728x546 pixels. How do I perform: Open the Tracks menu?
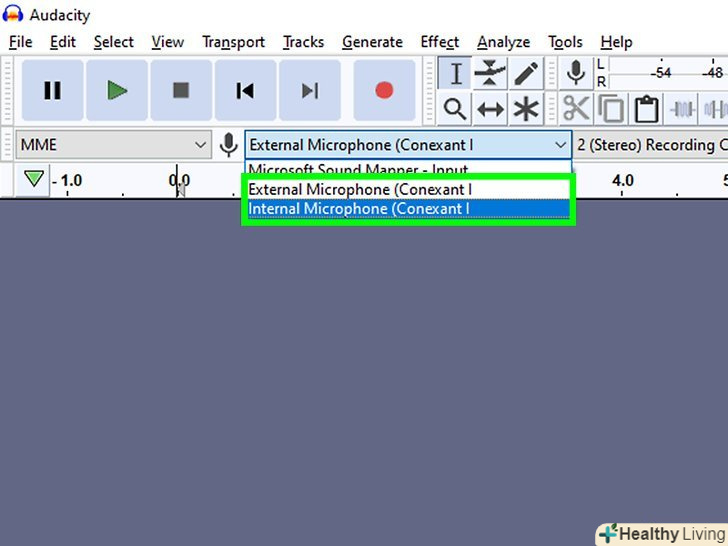click(x=304, y=42)
